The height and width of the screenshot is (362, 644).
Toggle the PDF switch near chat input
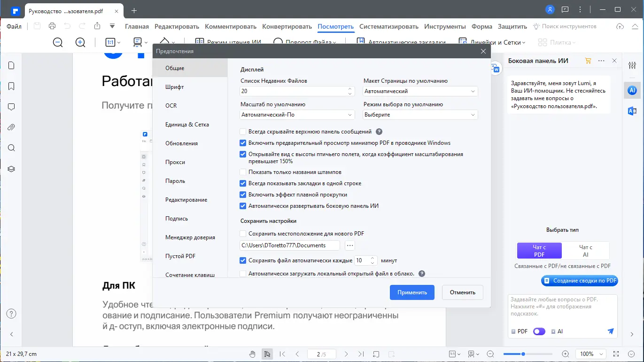pyautogui.click(x=539, y=331)
